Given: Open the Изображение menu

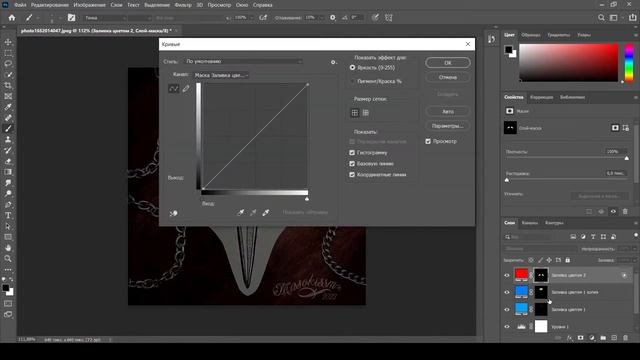Looking at the screenshot, I should pyautogui.click(x=89, y=5).
